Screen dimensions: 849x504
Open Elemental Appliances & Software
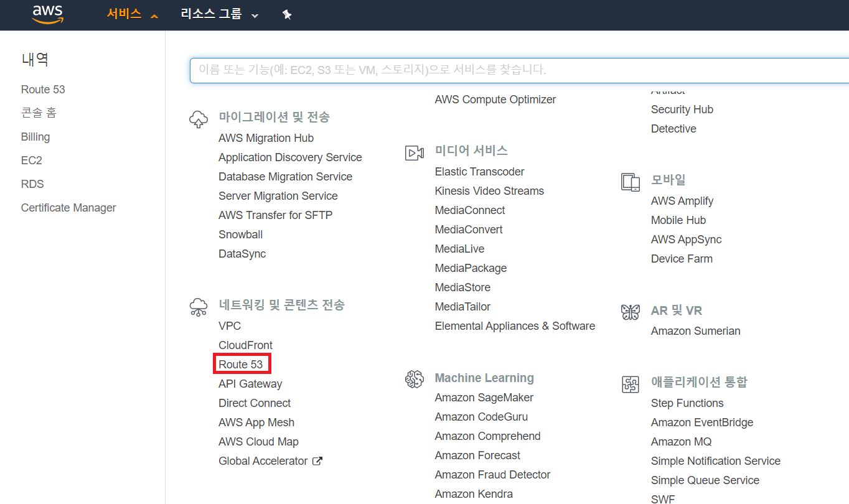click(x=515, y=326)
